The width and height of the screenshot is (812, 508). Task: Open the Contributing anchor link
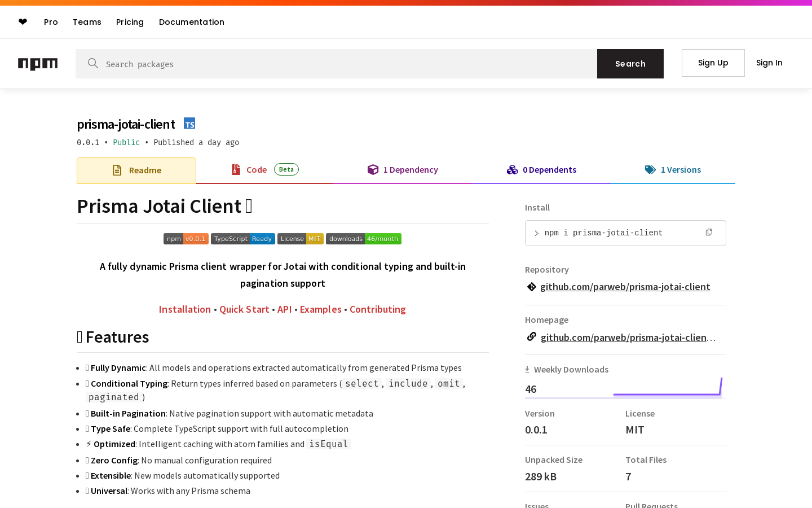[378, 309]
